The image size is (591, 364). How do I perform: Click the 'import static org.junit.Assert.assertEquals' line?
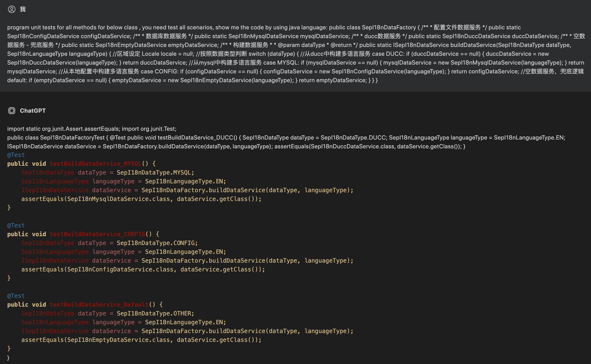(x=92, y=129)
